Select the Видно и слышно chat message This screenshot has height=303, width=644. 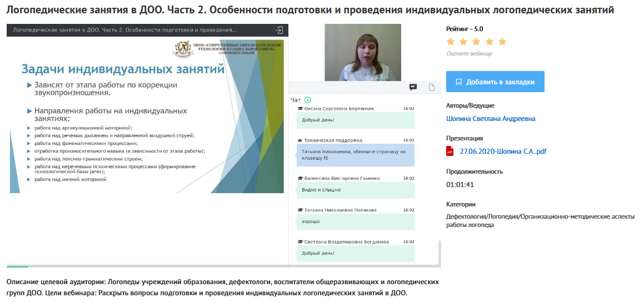pos(356,190)
